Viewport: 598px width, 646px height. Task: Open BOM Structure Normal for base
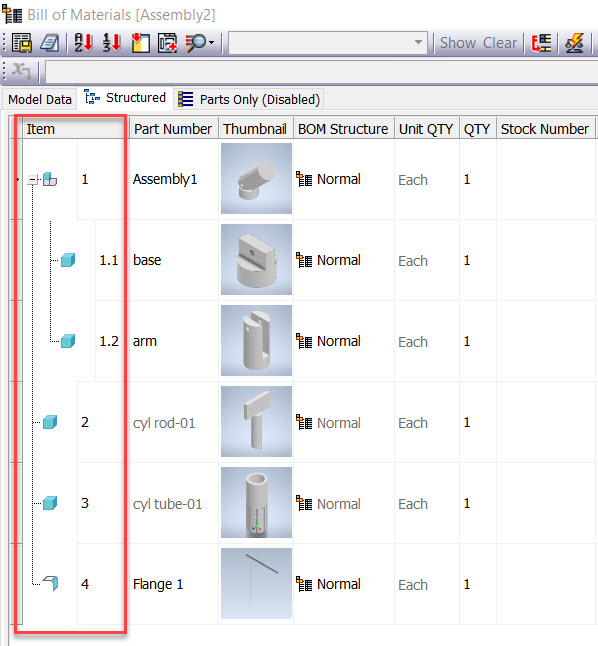(344, 260)
